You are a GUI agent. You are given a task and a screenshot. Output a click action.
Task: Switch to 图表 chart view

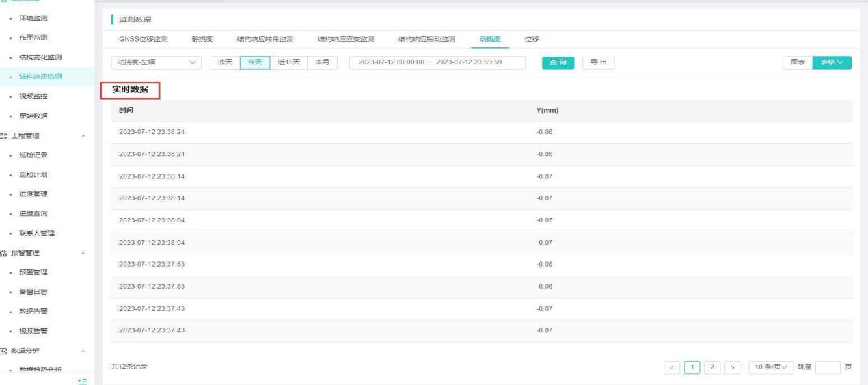798,62
